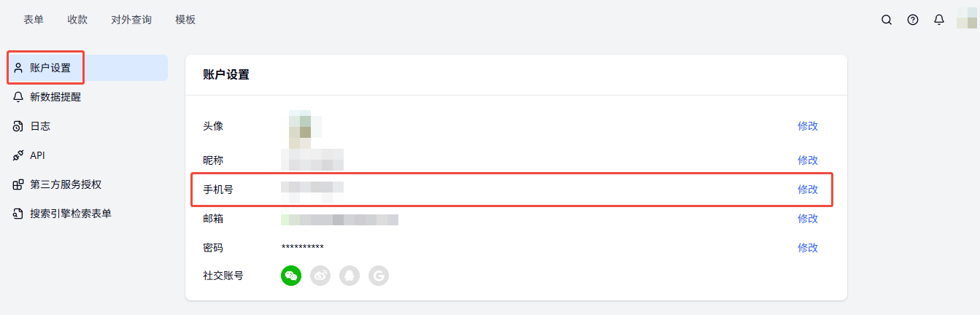Click the profile avatar thumbnail in 头像 row
This screenshot has height=315, width=980.
[301, 127]
